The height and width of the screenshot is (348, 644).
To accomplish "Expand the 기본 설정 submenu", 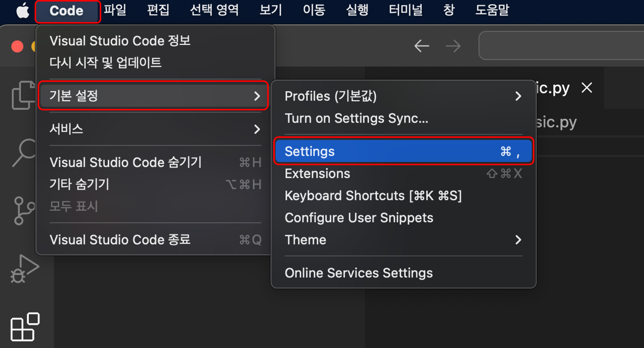I will click(153, 96).
